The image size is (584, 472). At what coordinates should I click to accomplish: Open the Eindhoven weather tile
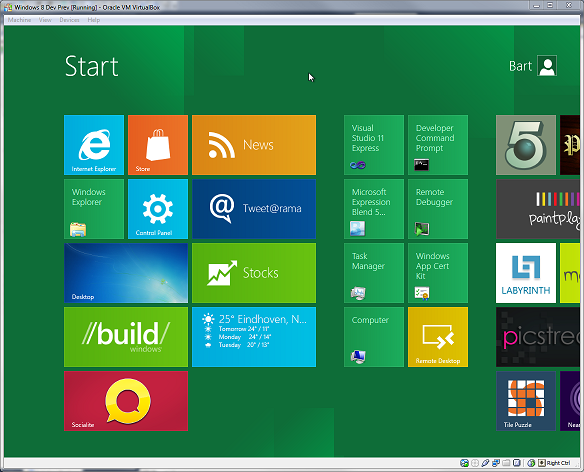254,337
